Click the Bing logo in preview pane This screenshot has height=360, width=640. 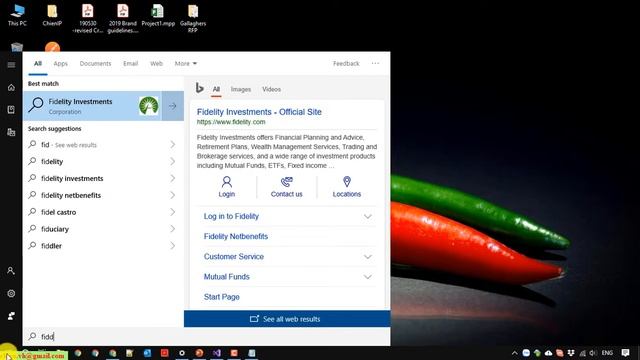click(200, 88)
